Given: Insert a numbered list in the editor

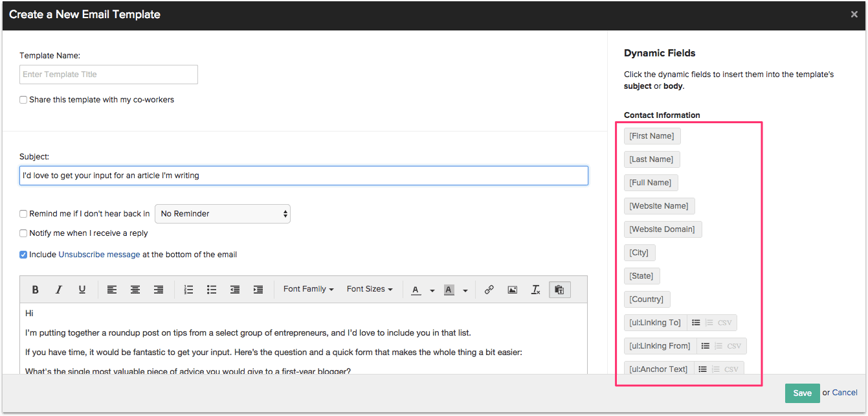Looking at the screenshot, I should click(188, 289).
